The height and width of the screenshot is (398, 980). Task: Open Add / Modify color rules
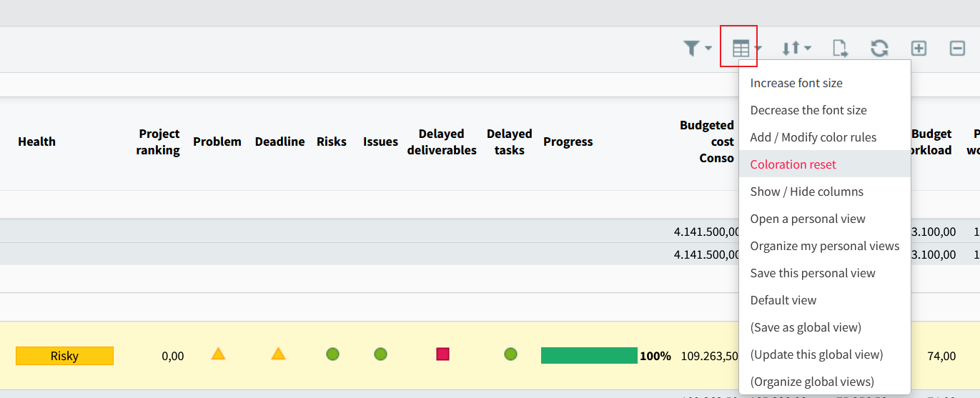coord(813,137)
